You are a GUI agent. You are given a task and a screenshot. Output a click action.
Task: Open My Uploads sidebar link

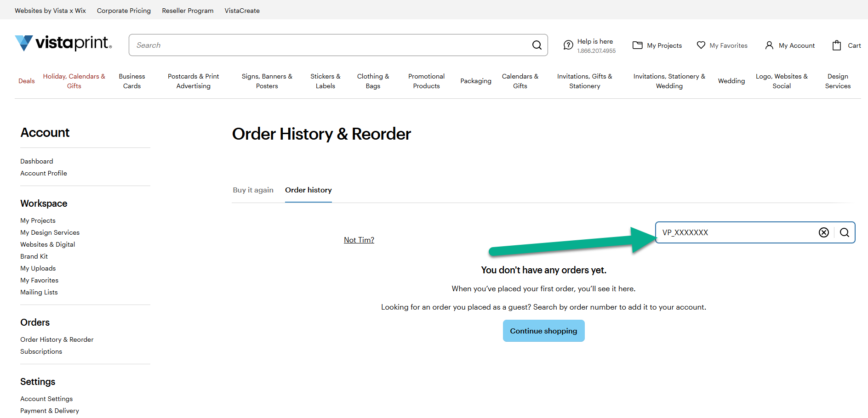click(x=38, y=268)
